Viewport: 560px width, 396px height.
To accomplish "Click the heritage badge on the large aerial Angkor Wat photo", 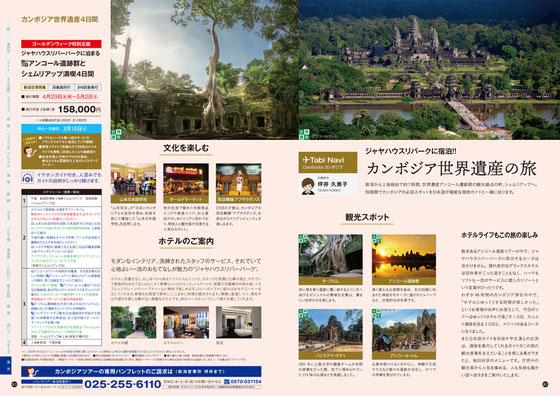I will click(x=304, y=134).
